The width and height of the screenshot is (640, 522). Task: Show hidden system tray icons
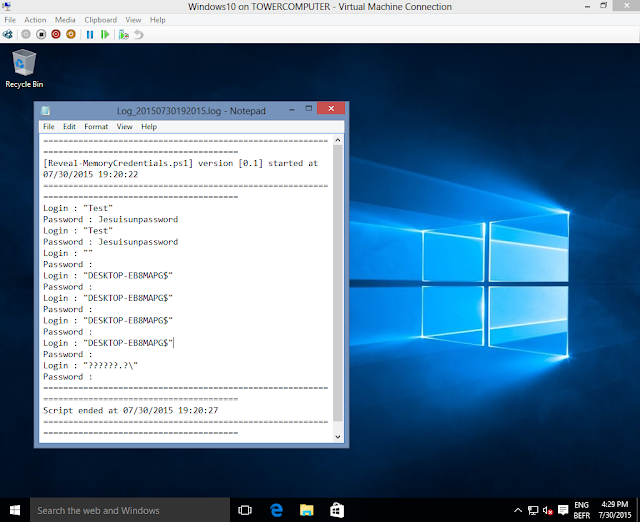coord(518,510)
